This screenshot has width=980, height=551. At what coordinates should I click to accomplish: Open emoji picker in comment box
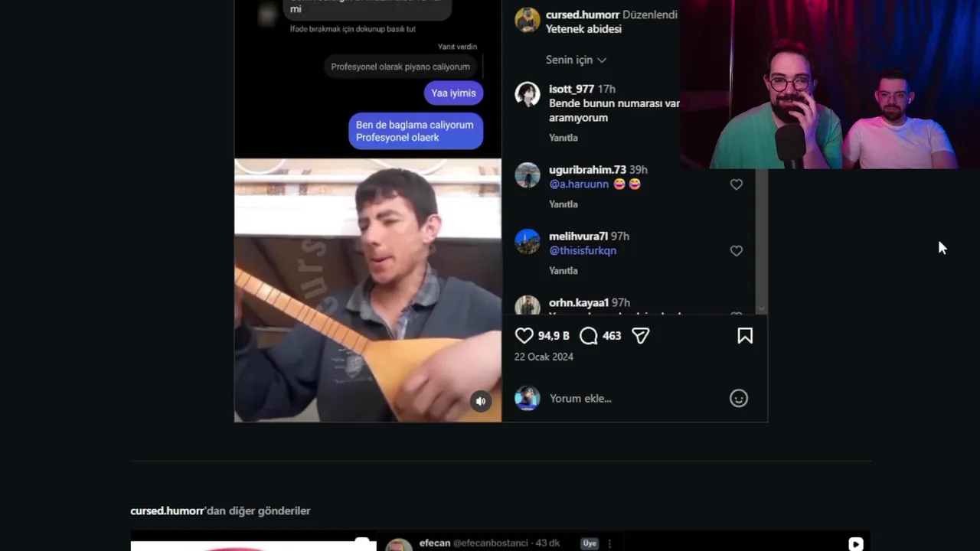738,399
